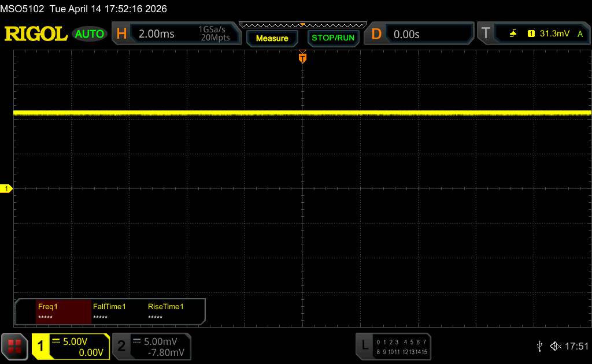Open the 2.00ms timebase scale setting

pyautogui.click(x=156, y=34)
